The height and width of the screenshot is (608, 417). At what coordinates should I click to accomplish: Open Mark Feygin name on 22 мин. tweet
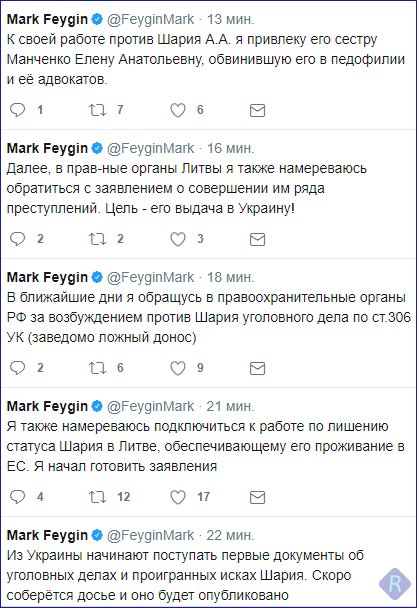tap(47, 535)
